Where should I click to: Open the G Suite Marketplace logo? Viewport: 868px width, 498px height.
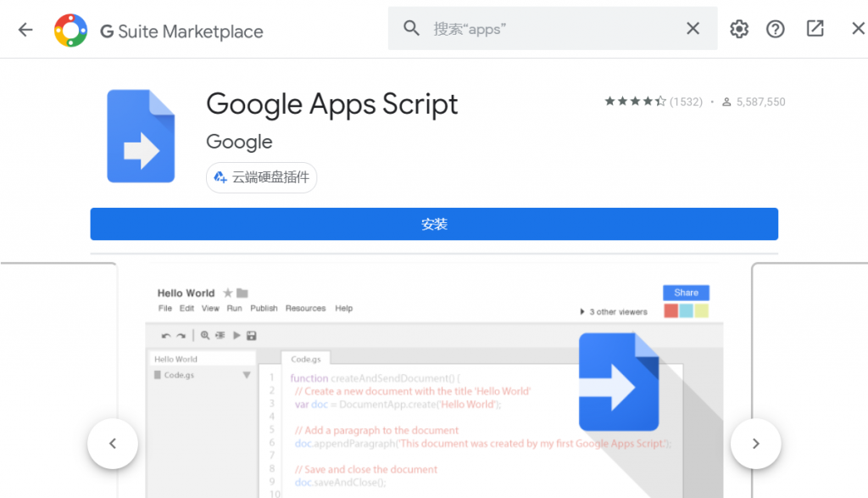70,31
